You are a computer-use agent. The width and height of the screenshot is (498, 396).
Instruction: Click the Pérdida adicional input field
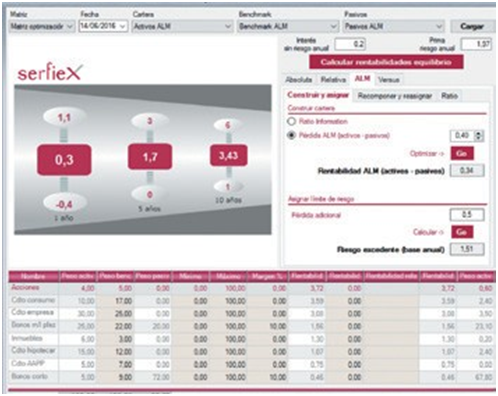point(467,215)
